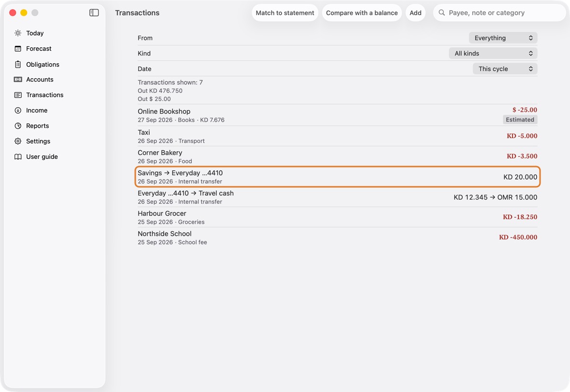The height and width of the screenshot is (392, 570).
Task: Open the From dropdown set to Everything
Action: pyautogui.click(x=503, y=38)
